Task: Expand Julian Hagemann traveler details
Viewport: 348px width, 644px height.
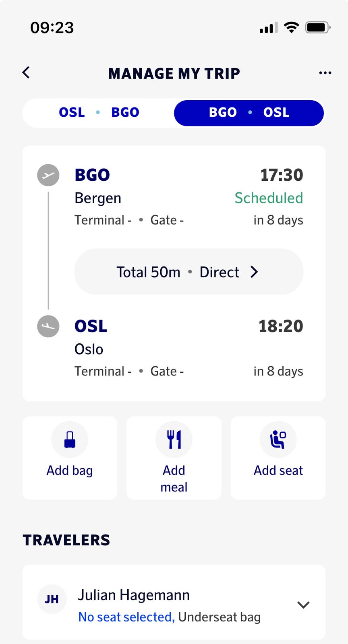Action: 303,605
